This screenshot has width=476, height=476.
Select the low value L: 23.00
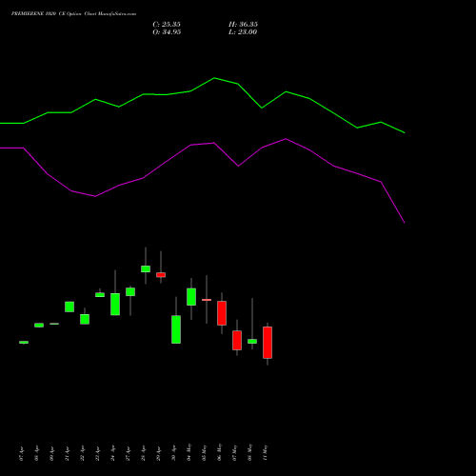(243, 32)
